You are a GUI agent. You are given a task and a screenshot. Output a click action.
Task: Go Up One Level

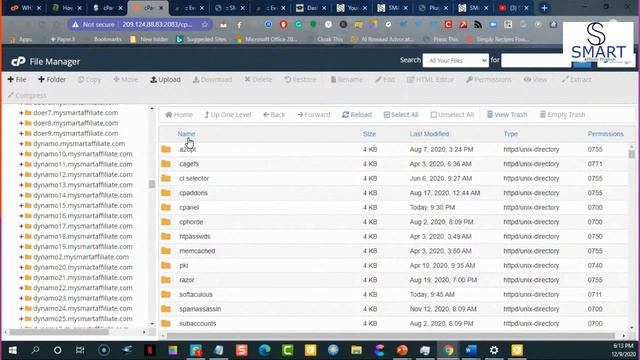pos(228,115)
